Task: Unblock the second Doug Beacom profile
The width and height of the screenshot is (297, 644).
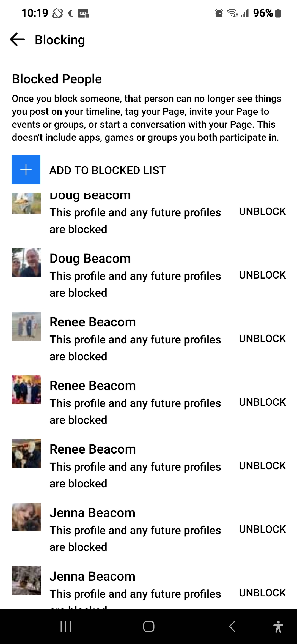Action: tap(262, 275)
